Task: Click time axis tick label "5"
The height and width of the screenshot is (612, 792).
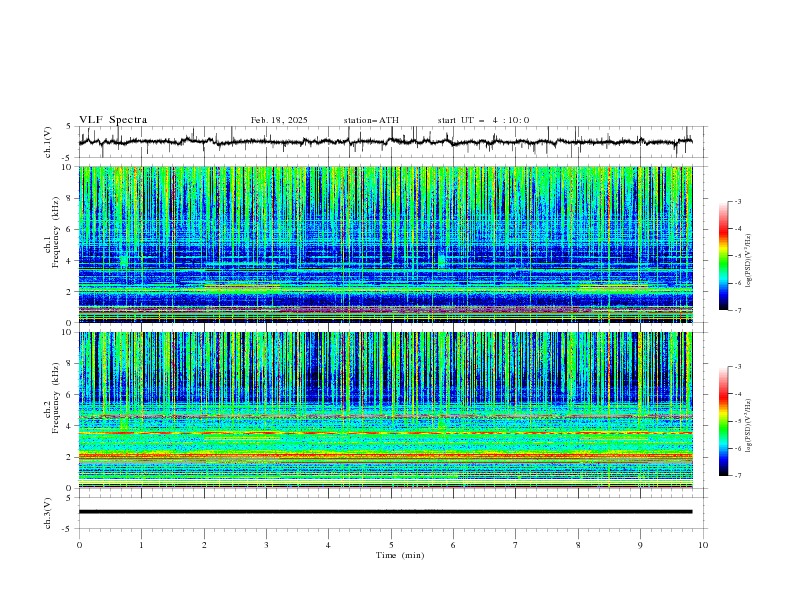Action: click(391, 545)
